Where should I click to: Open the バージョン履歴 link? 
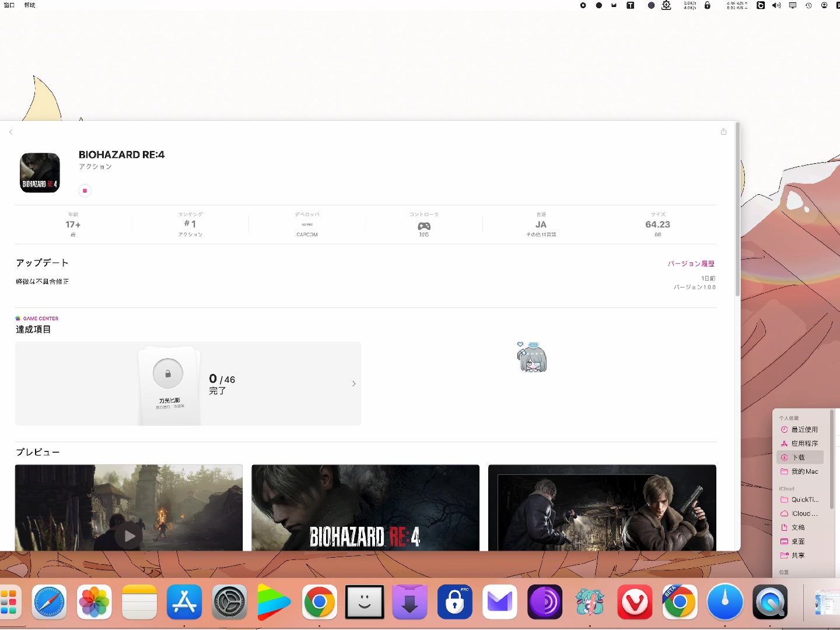click(691, 264)
